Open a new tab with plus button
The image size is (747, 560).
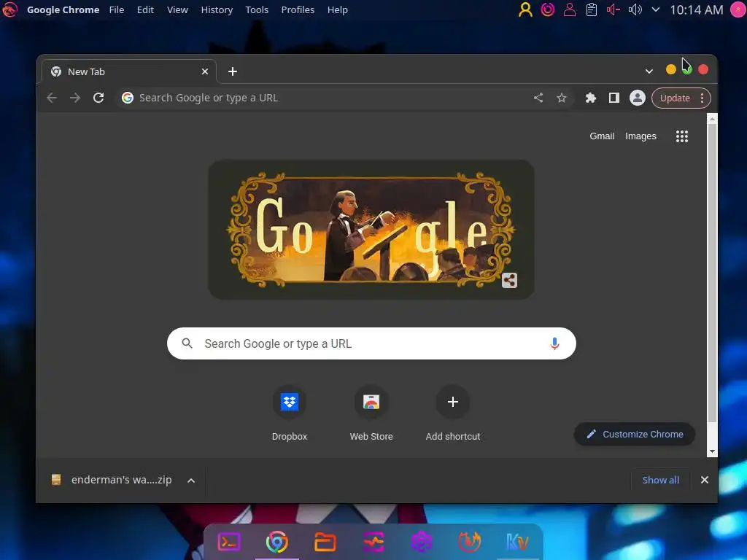point(233,71)
